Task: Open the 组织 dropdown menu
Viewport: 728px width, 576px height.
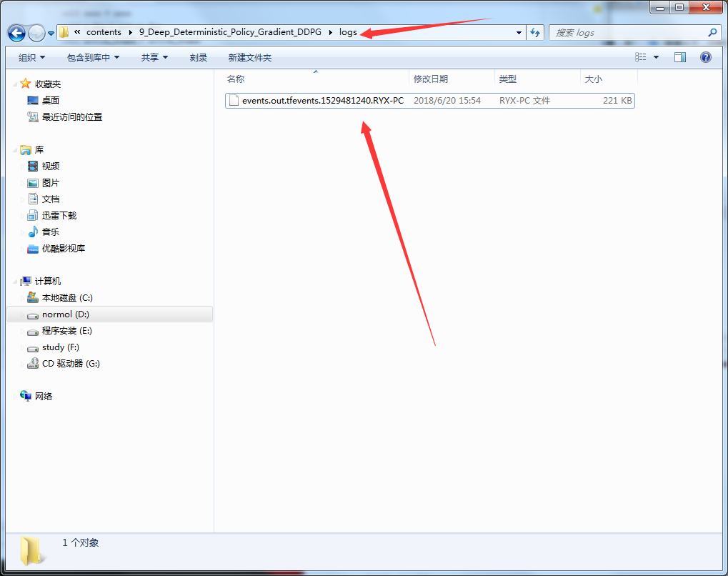Action: pyautogui.click(x=31, y=58)
